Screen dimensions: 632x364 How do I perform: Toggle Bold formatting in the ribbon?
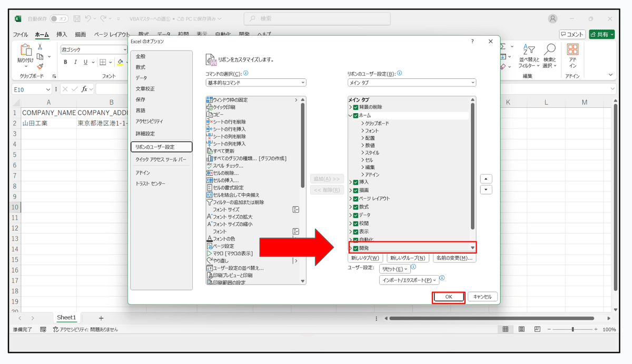tap(66, 62)
